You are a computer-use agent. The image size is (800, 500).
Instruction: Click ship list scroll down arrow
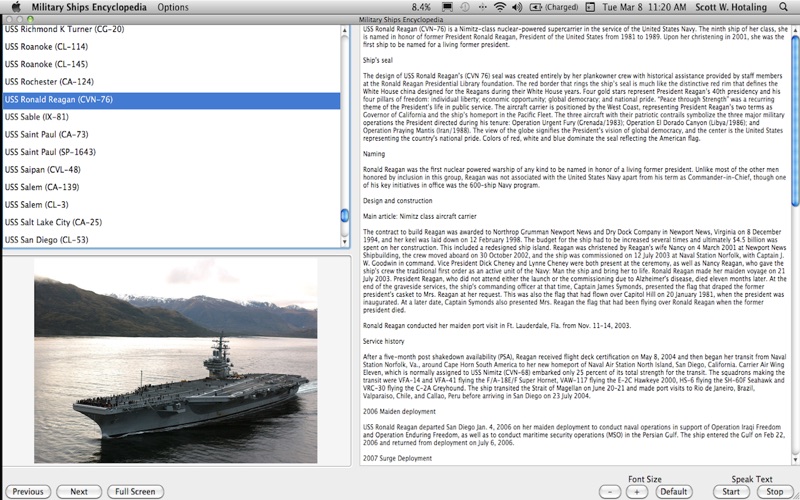pos(344,242)
